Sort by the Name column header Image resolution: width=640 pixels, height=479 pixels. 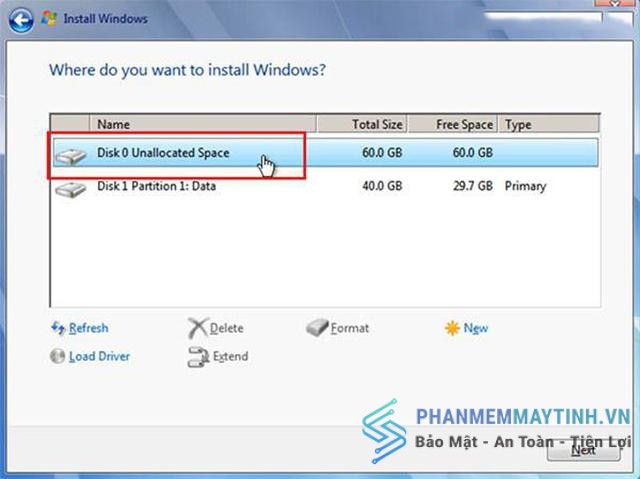[203, 124]
